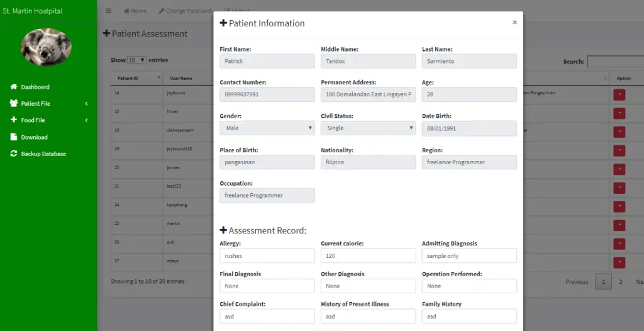644x331 pixels.
Task: Click the Allergy input field
Action: click(267, 255)
